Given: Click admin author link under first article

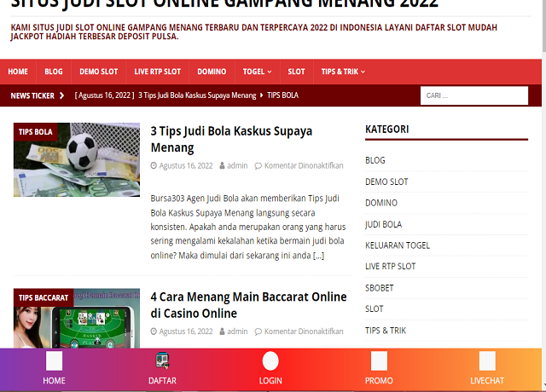Looking at the screenshot, I should point(237,165).
